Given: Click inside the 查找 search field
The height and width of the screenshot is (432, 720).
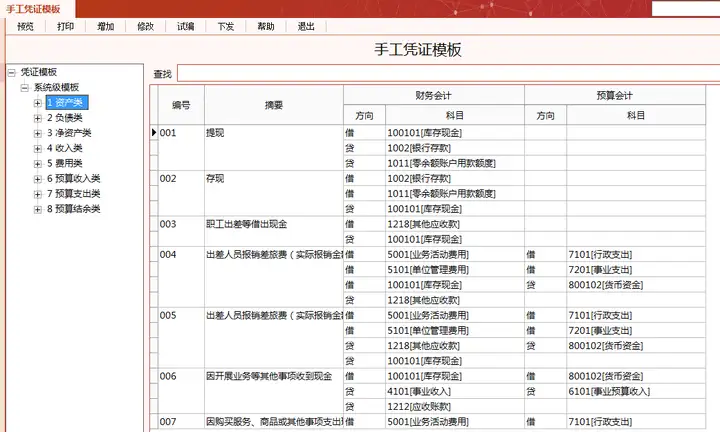Looking at the screenshot, I should (448, 73).
